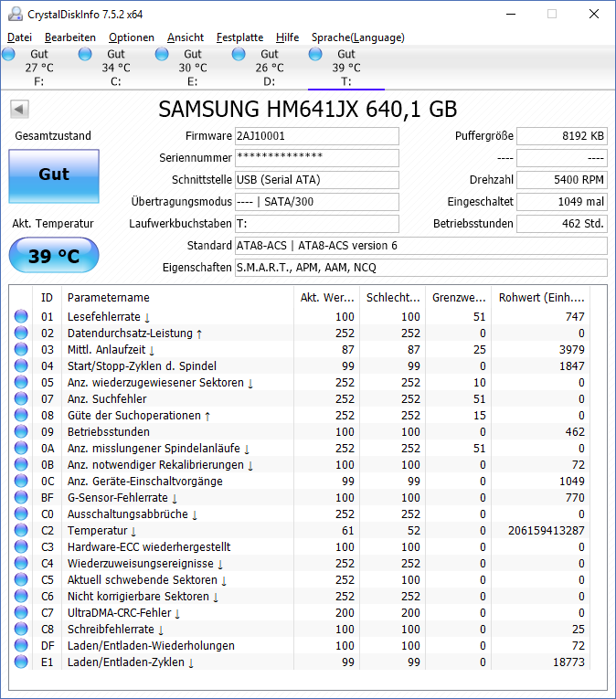Screen dimensions: 616x699
Task: Click the masked Seriennummer field
Action: (x=317, y=158)
